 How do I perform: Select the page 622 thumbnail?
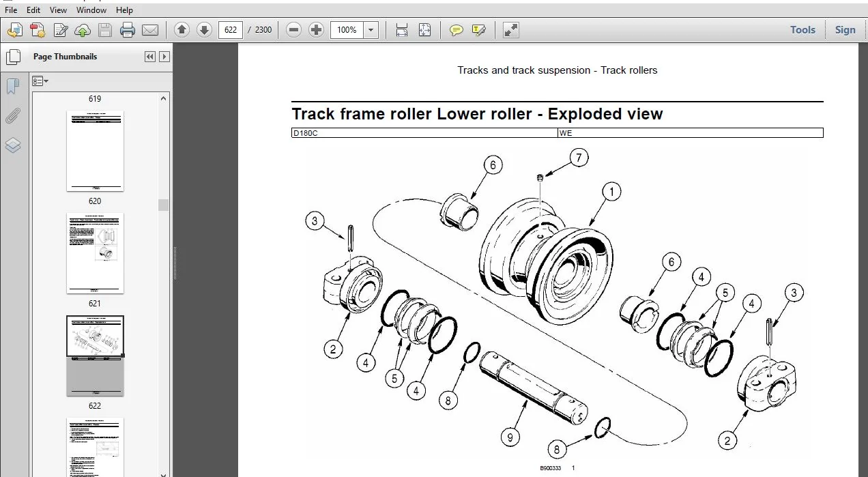point(95,356)
